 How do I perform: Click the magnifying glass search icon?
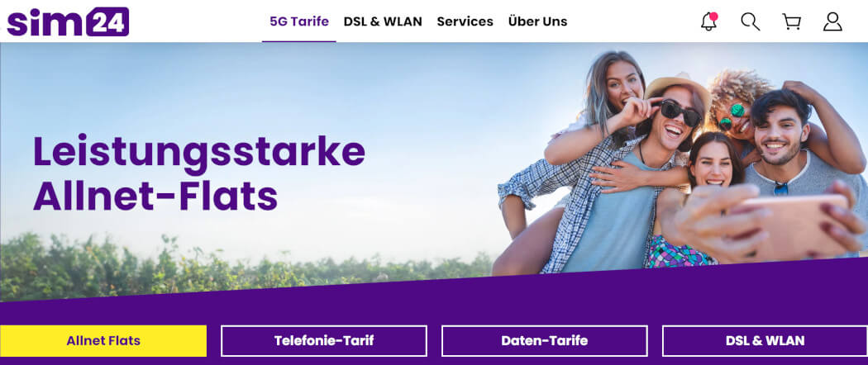point(750,21)
